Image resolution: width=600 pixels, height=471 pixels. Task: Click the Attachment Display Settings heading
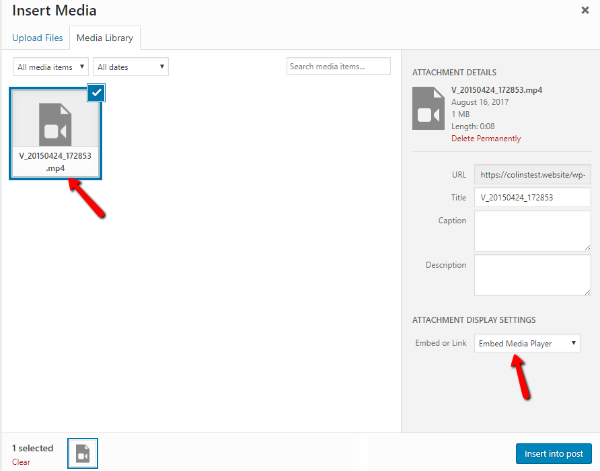coord(474,320)
